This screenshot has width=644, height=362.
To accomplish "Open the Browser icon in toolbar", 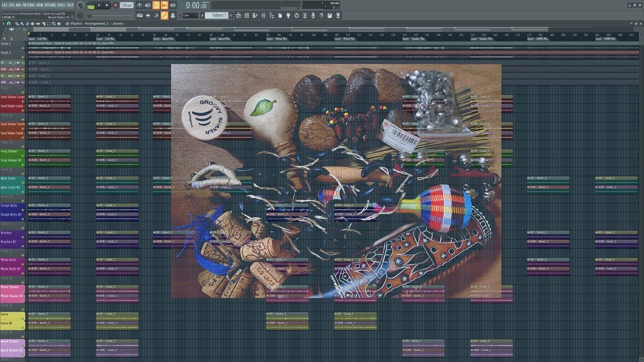I will pos(272,16).
